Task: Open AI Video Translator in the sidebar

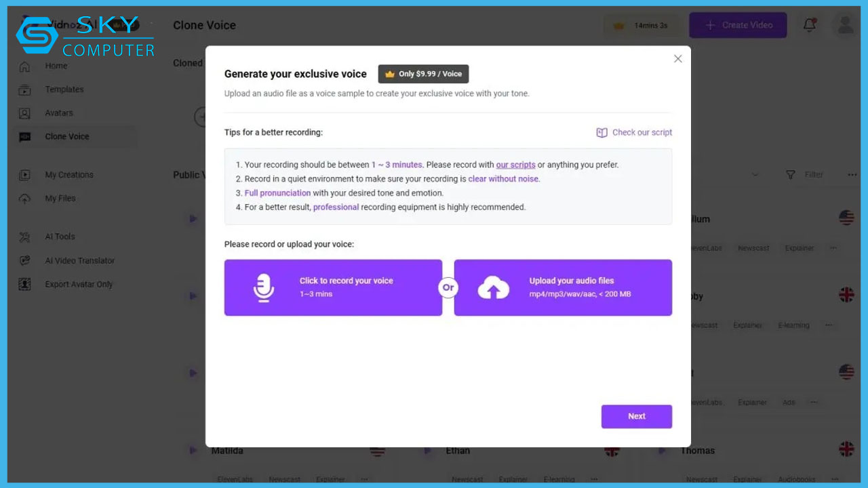Action: [x=80, y=261]
